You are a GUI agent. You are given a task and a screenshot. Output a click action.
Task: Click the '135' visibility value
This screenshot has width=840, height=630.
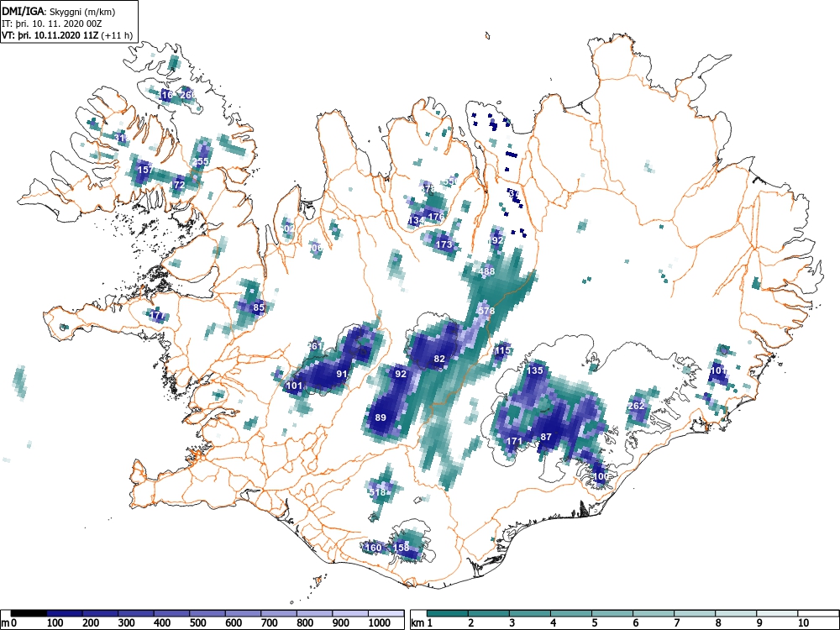(x=534, y=370)
